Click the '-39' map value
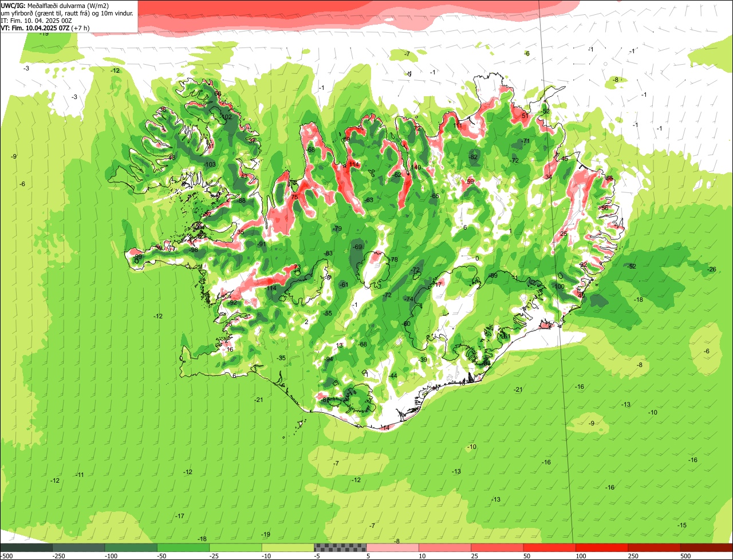This screenshot has height=560, width=733. 423,360
